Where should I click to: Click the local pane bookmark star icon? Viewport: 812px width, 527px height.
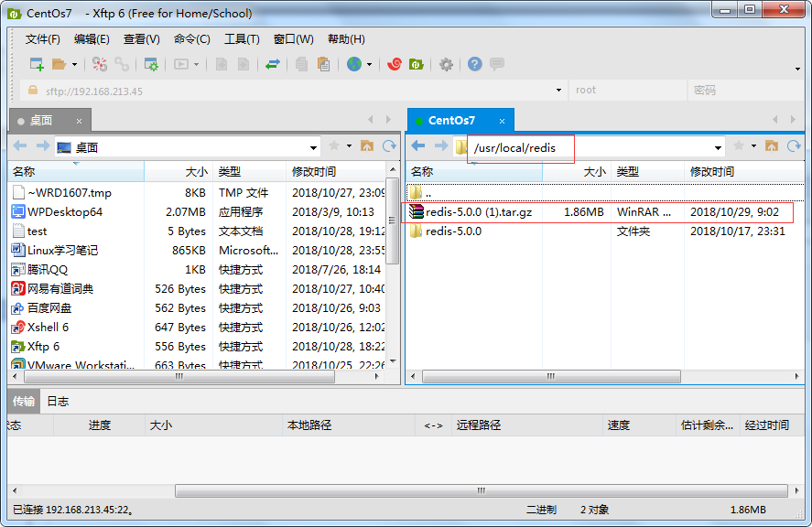[334, 146]
